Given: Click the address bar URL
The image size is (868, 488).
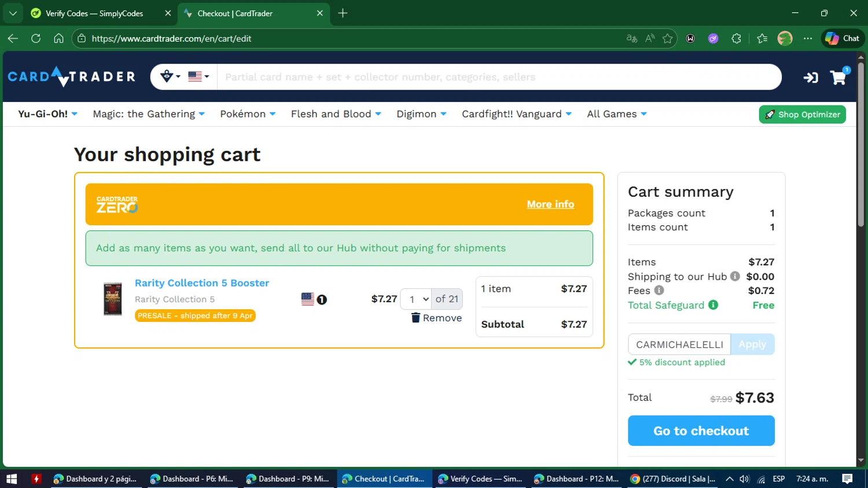Looking at the screenshot, I should click(171, 39).
